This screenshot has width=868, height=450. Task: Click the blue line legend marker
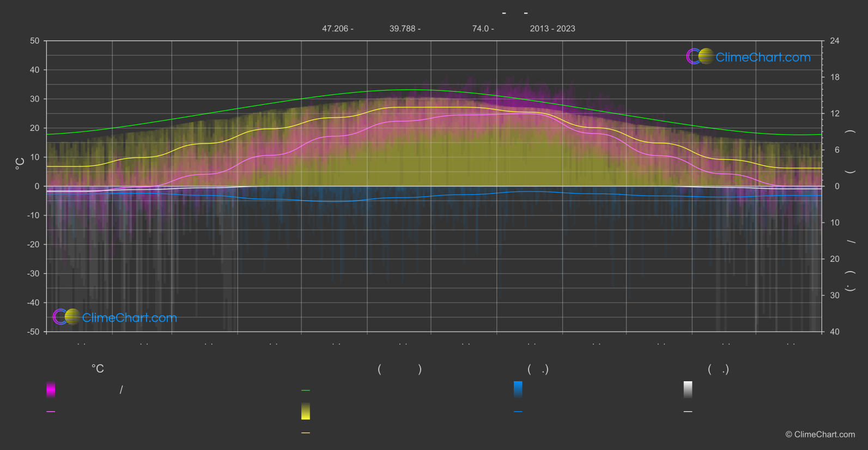coord(518,412)
